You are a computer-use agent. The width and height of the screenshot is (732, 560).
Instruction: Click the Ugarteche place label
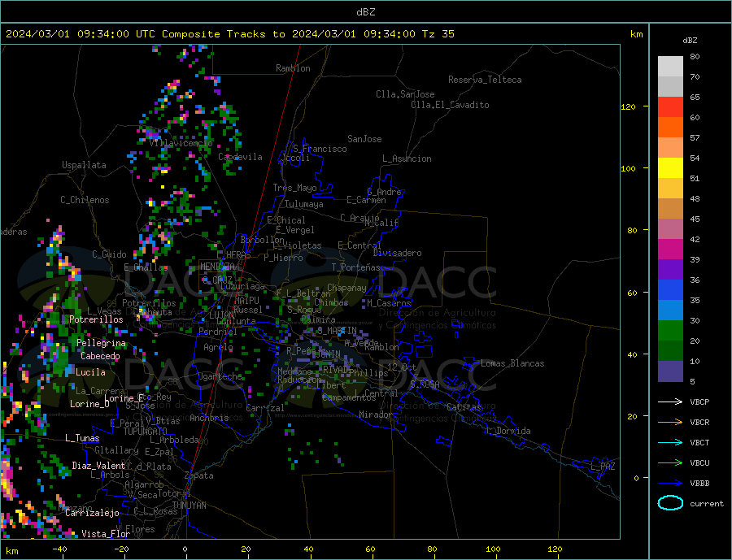point(220,376)
